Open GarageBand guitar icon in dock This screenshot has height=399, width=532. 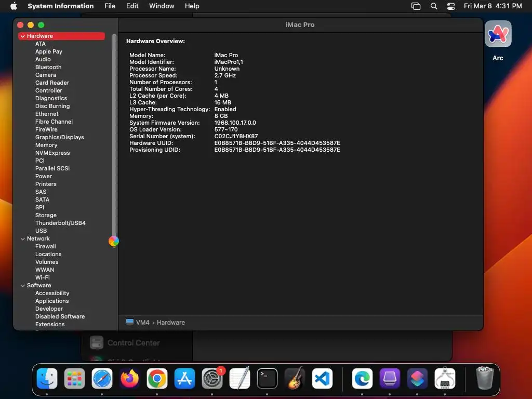(295, 378)
